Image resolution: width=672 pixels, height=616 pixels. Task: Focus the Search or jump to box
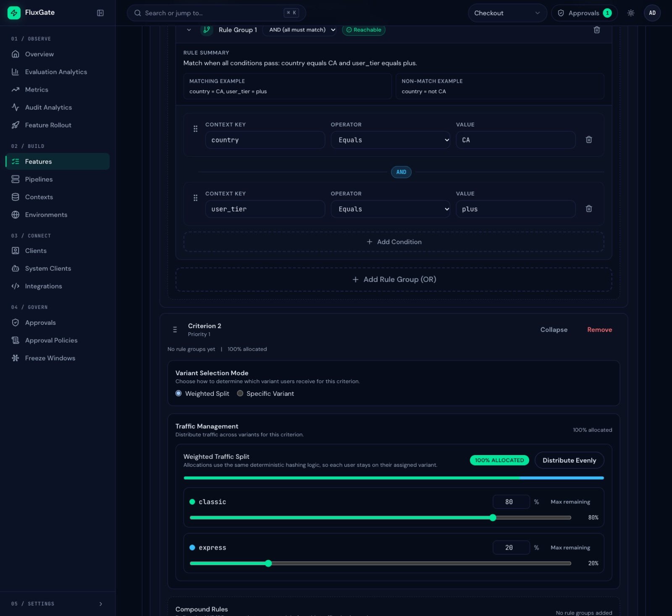216,13
